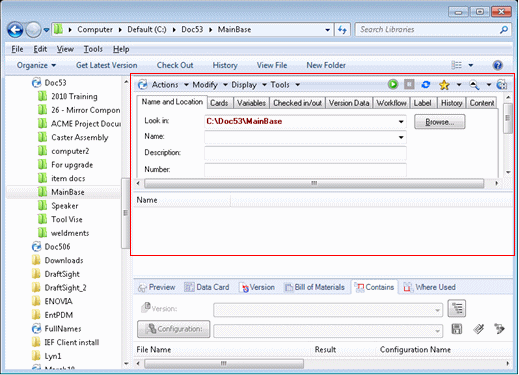
Task: Switch to the Variables tab
Action: [251, 103]
